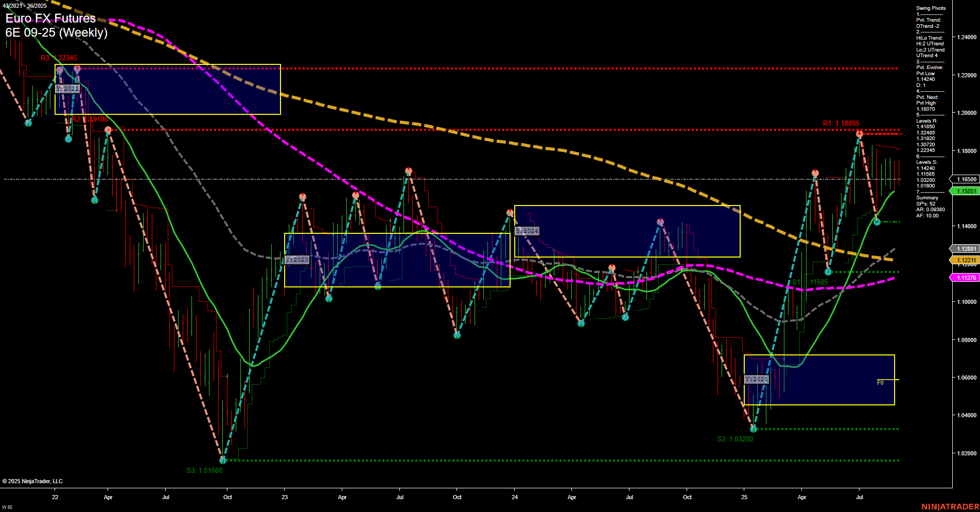Viewport: 980px width, 512px height.
Task: Expand the Swing Pivots summary section
Action: (930, 8)
